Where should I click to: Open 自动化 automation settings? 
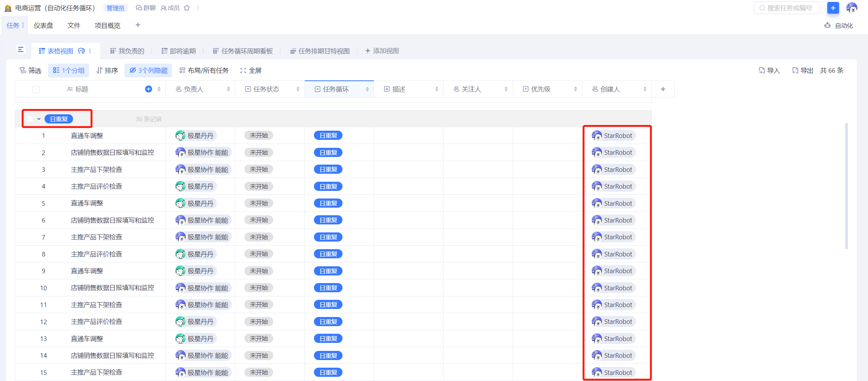(838, 25)
